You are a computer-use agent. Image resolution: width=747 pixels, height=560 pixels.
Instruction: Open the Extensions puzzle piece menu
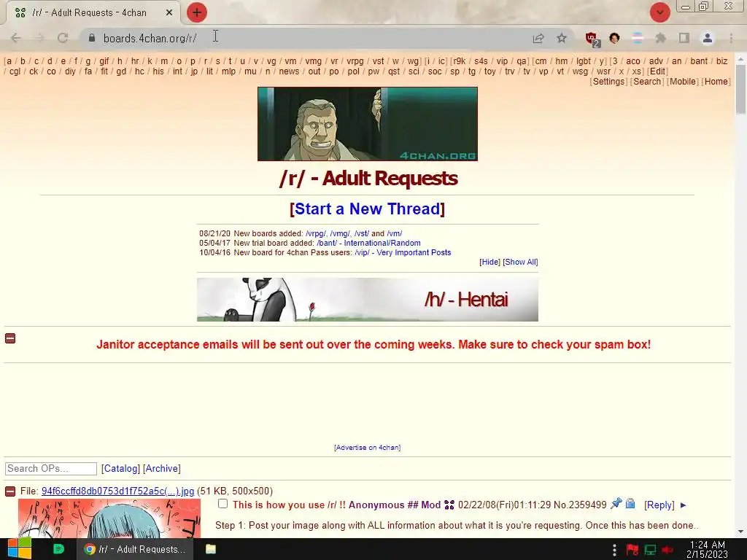[661, 38]
